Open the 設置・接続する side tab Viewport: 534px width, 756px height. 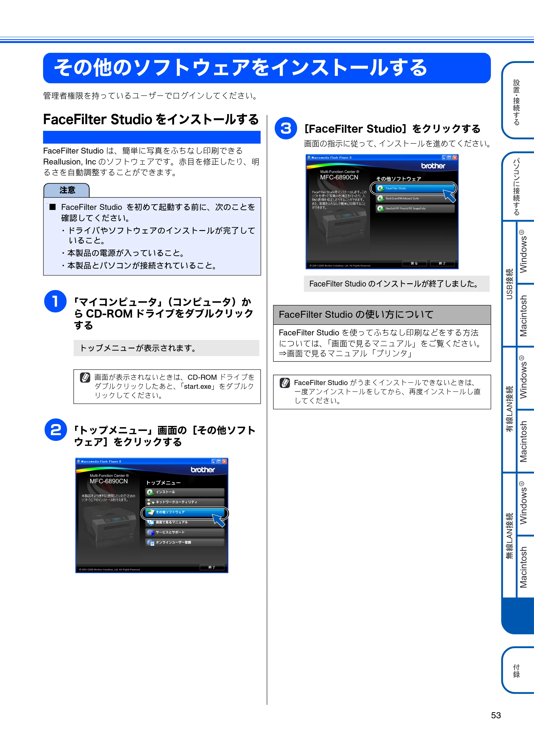click(518, 101)
